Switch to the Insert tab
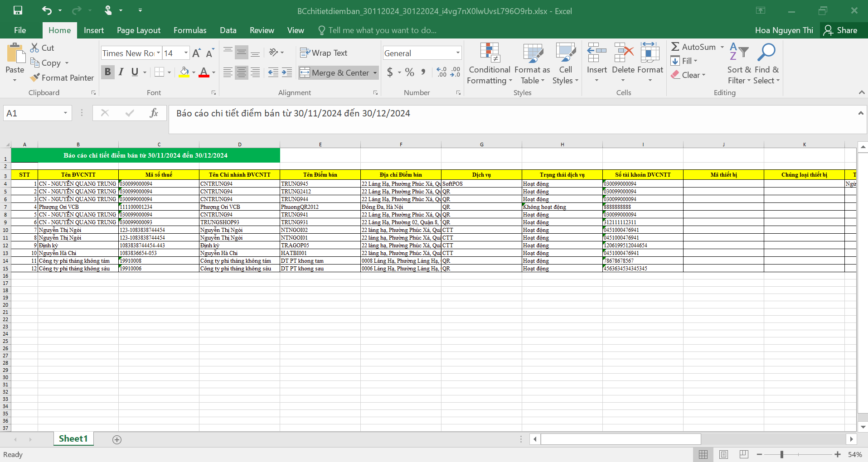Viewport: 868px width, 462px height. [94, 30]
